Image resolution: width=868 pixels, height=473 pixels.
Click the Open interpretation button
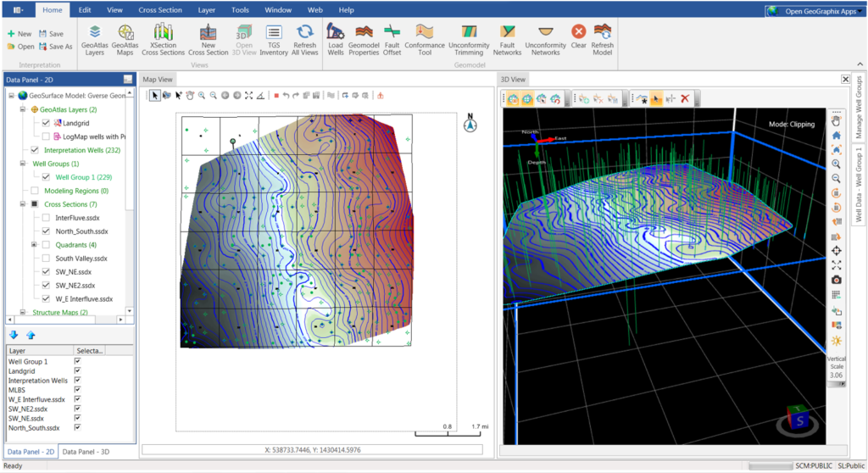coord(21,47)
